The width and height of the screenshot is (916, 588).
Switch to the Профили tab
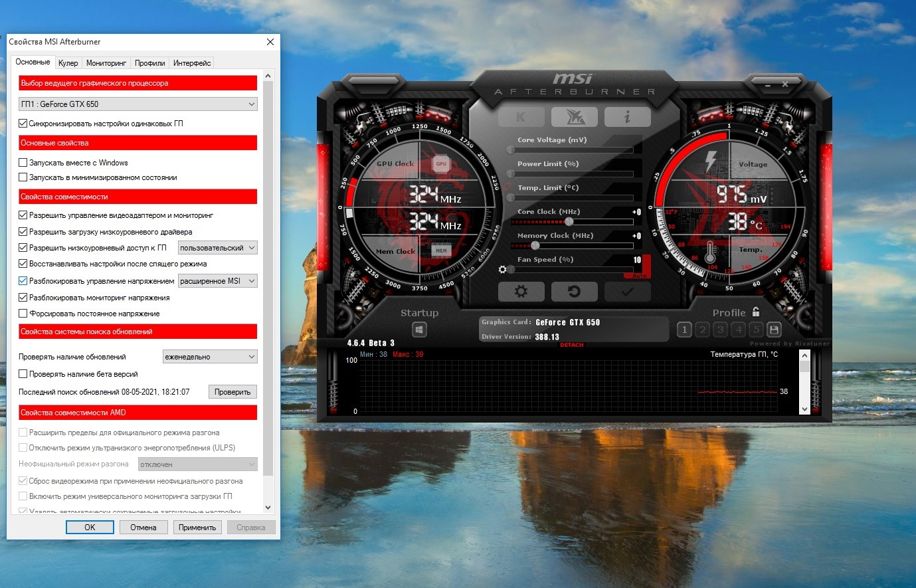[150, 63]
